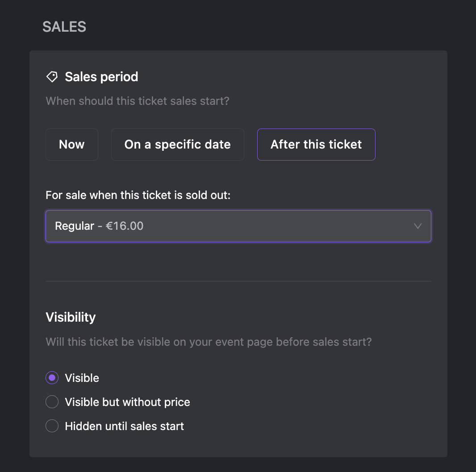Expand dropdown using the chevron arrow
Viewport: 476px width, 472px height.
[418, 226]
